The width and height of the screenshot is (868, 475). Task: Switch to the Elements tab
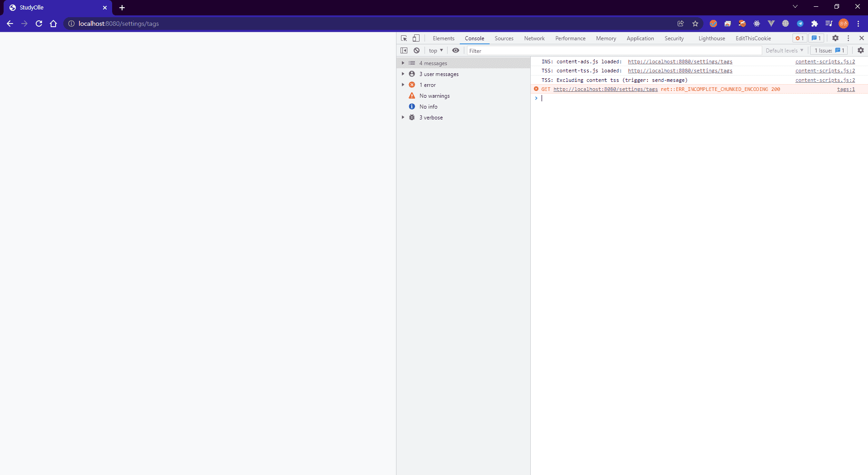coord(443,38)
